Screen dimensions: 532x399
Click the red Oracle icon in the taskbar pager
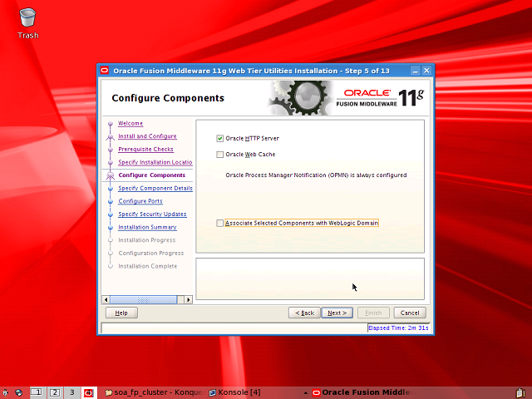[x=89, y=393]
